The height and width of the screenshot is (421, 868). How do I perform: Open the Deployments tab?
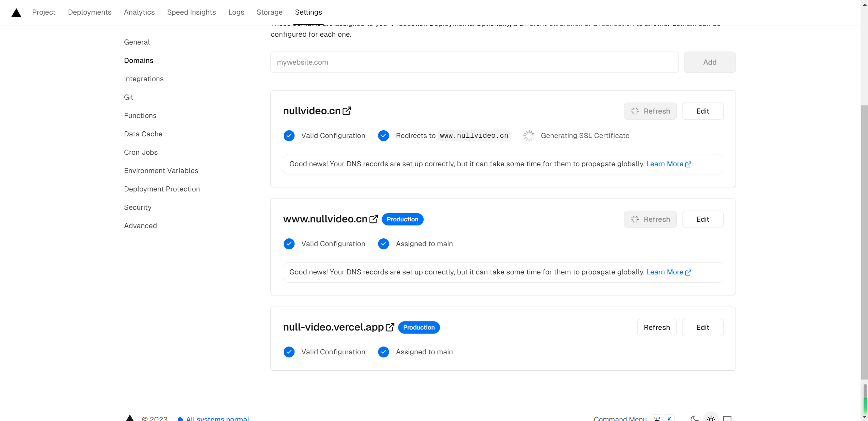pos(90,12)
